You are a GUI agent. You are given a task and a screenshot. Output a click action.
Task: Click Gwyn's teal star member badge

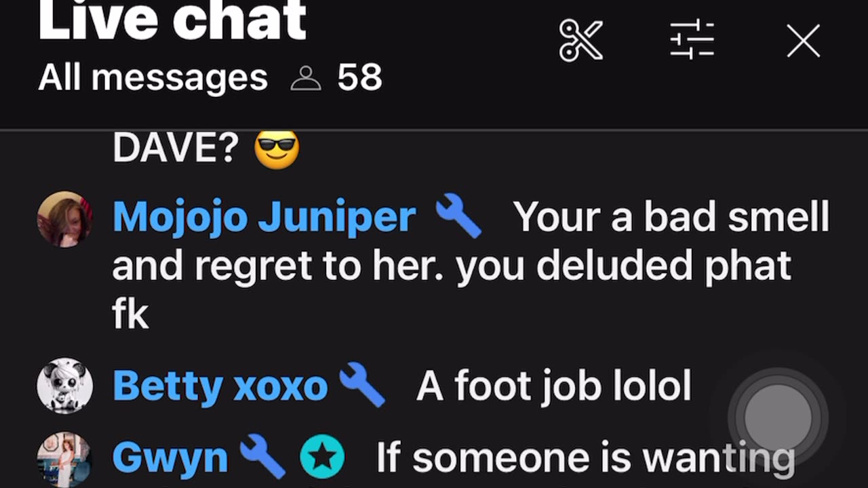[x=322, y=457]
